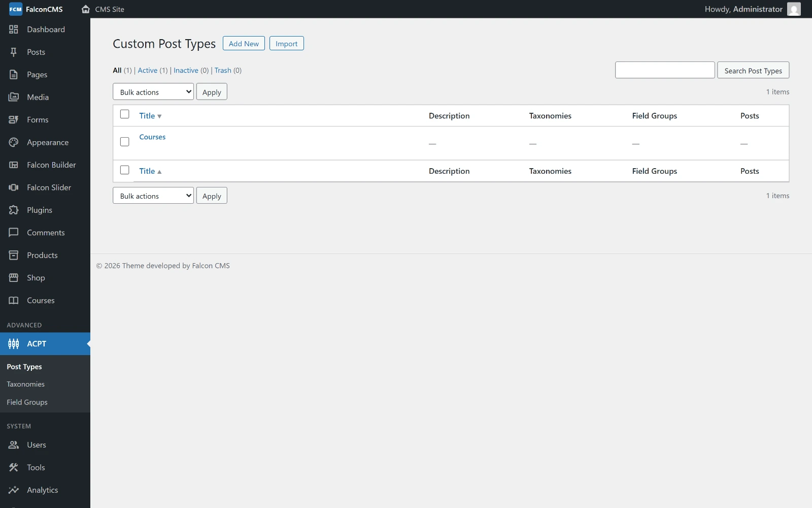Viewport: 812px width, 508px height.
Task: Go to Field Groups submenu
Action: pos(27,402)
